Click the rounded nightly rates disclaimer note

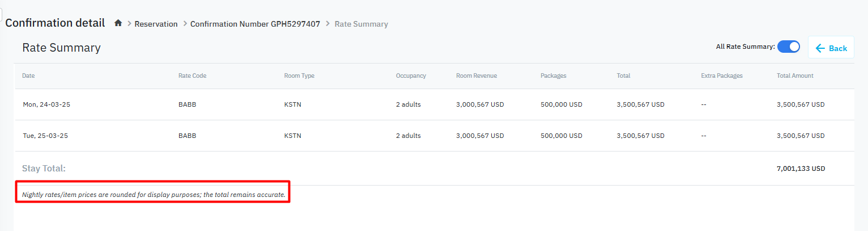(153, 195)
